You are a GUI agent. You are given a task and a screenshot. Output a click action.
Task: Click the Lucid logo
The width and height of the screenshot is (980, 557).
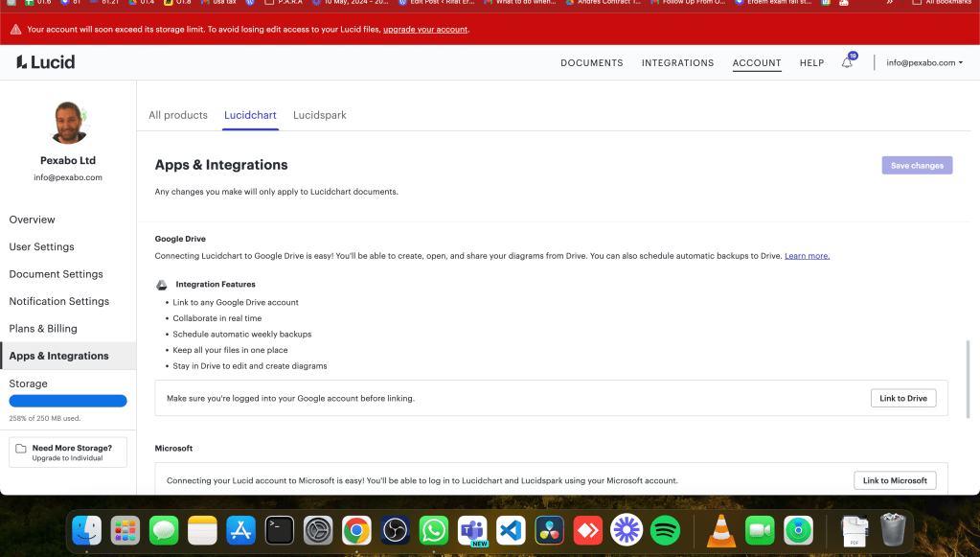point(46,62)
